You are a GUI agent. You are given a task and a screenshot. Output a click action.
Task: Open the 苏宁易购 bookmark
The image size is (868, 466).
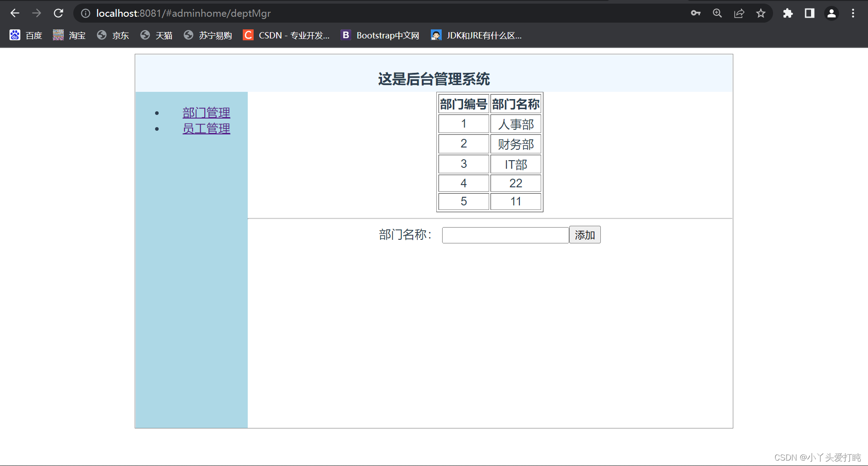(x=208, y=35)
